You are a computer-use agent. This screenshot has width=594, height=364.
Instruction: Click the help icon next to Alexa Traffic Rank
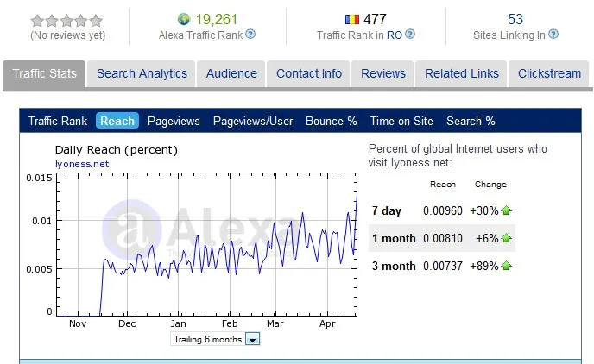(250, 34)
